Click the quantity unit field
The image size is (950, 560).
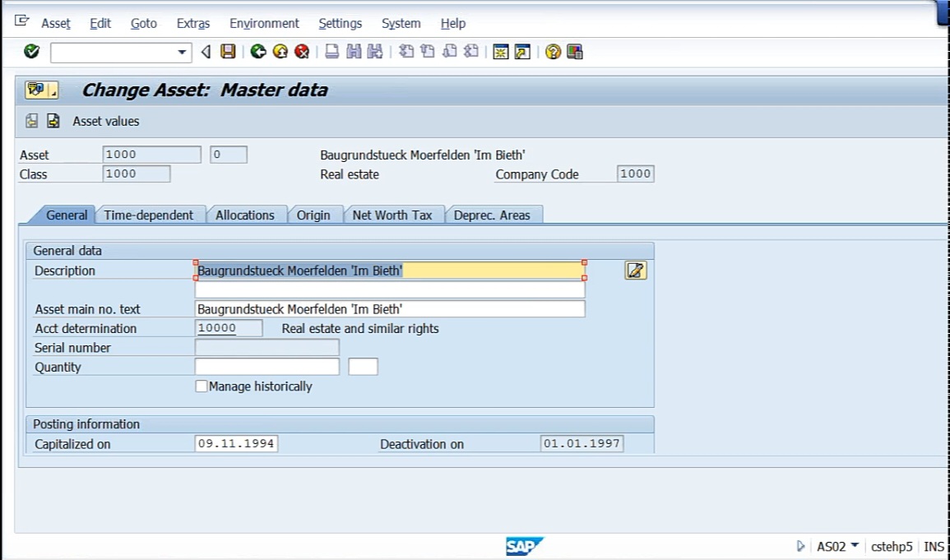click(x=363, y=367)
